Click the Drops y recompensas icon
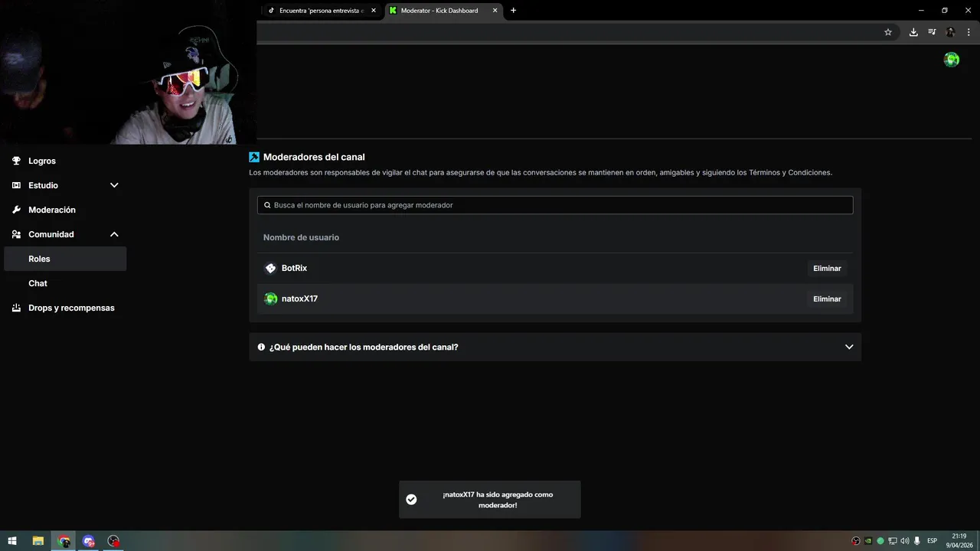The height and width of the screenshot is (551, 980). pos(16,308)
